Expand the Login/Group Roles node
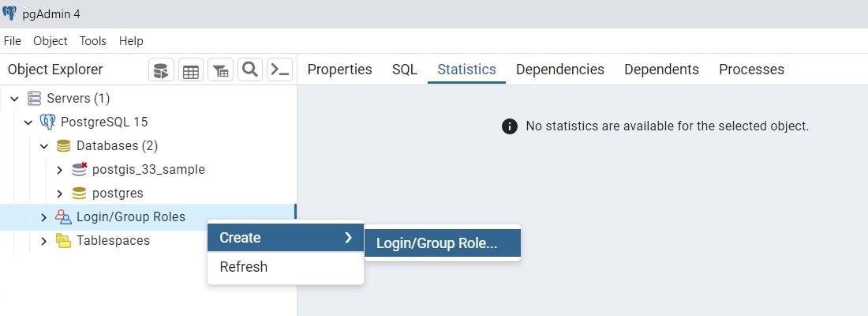868x316 pixels. click(x=44, y=217)
